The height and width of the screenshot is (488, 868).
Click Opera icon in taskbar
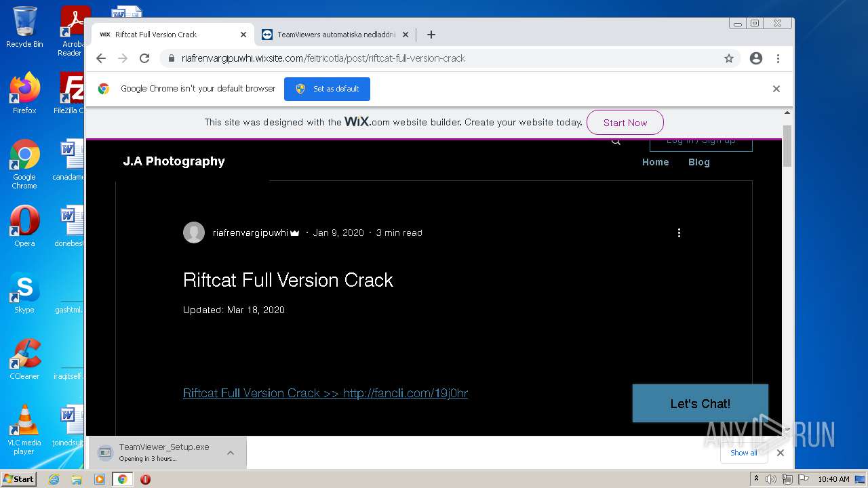[145, 479]
